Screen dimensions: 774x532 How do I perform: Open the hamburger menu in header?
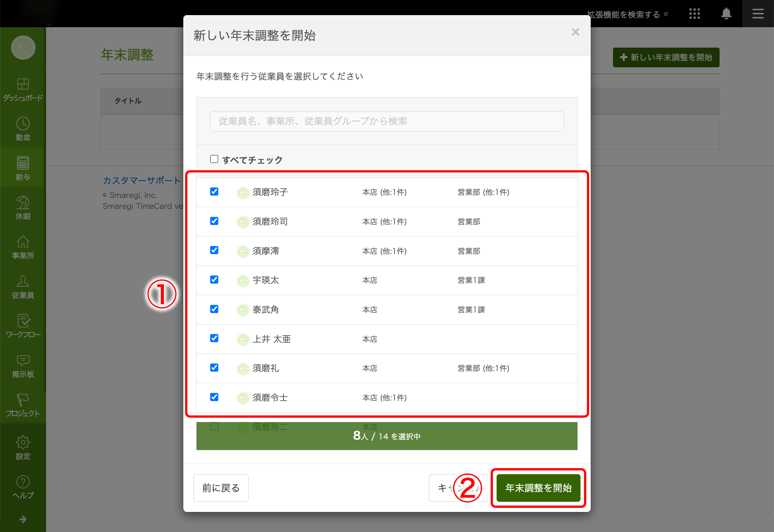pos(758,14)
